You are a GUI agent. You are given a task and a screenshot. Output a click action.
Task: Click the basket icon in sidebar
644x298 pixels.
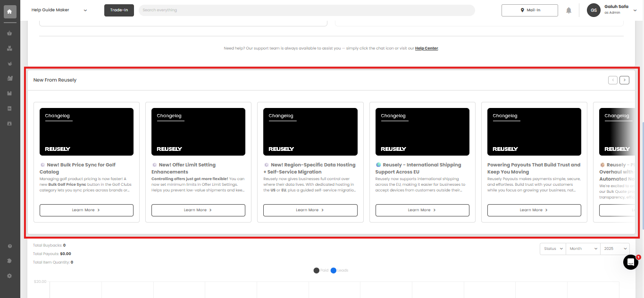9,33
